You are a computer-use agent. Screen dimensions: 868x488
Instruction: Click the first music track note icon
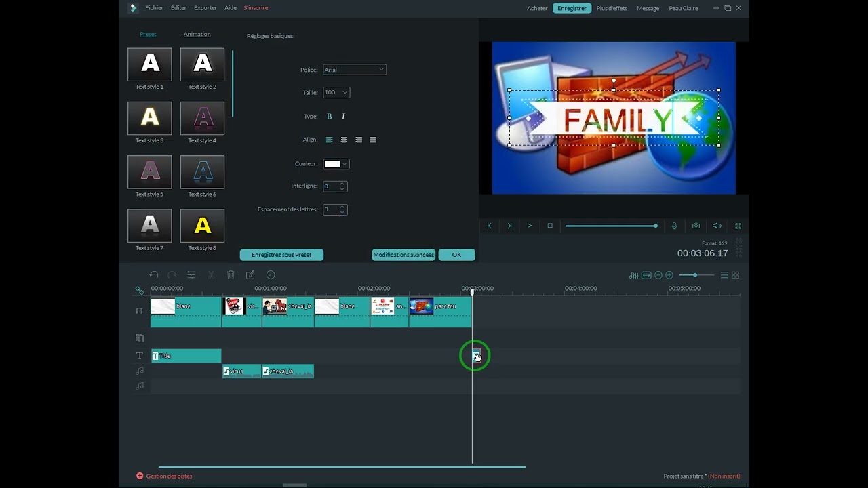(x=140, y=371)
